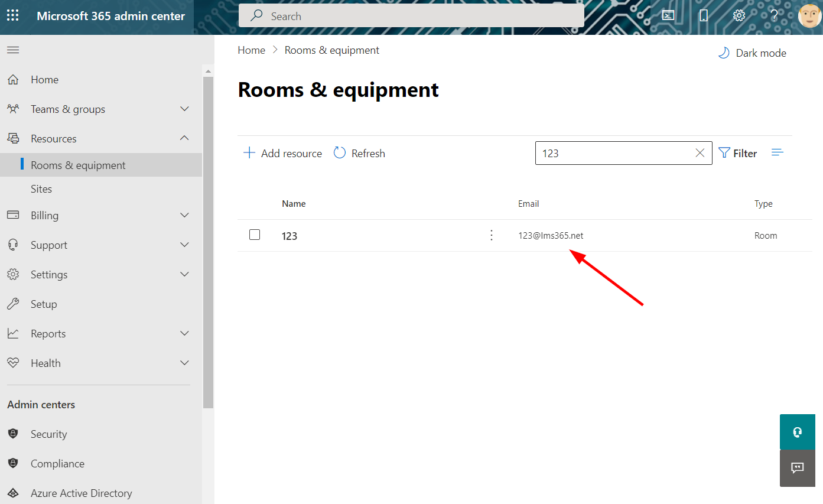Open more actions for room 123

[491, 235]
